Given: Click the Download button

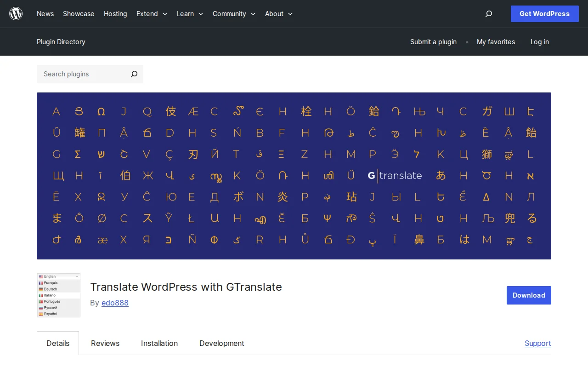Looking at the screenshot, I should click(529, 295).
